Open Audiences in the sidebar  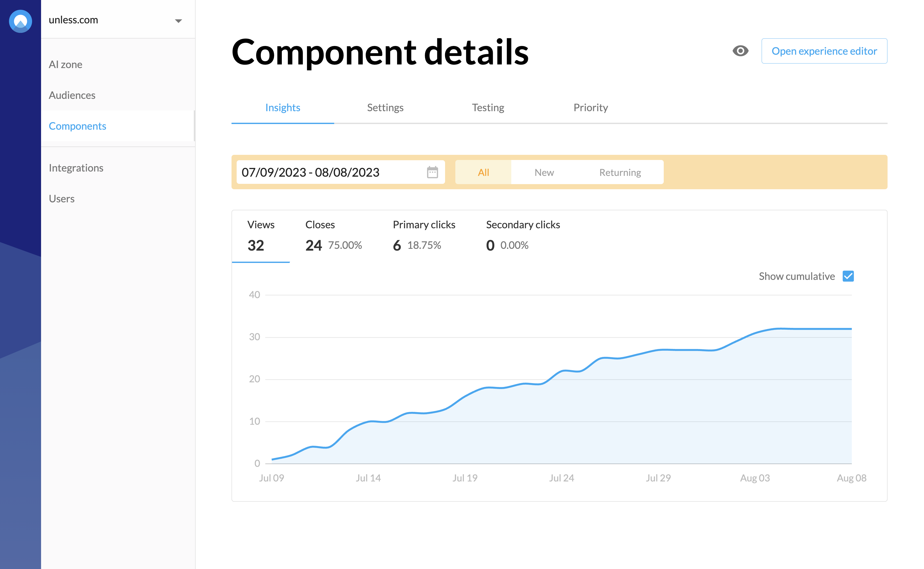point(72,95)
